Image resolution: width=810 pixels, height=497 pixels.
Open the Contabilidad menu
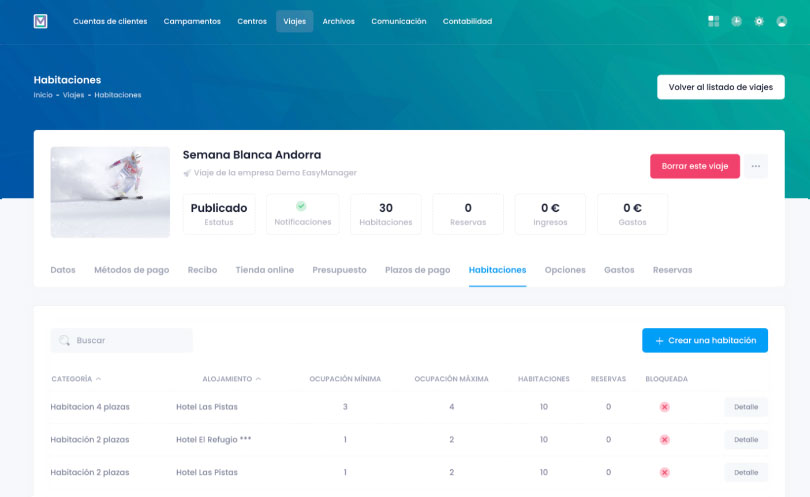467,21
